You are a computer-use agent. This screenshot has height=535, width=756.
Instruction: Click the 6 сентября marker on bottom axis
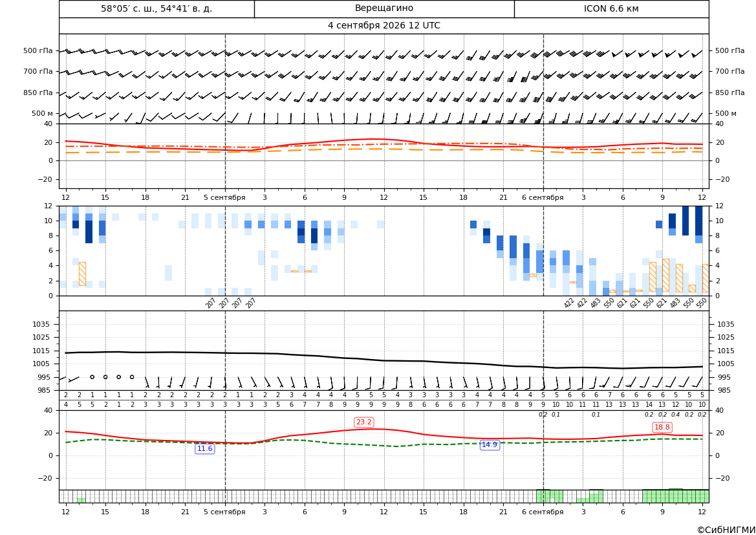543,512
